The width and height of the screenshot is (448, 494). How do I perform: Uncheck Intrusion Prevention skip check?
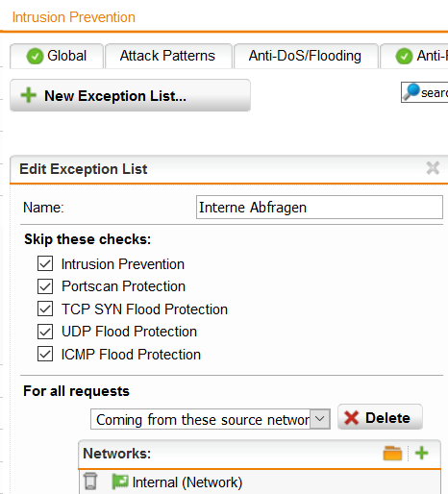point(45,263)
